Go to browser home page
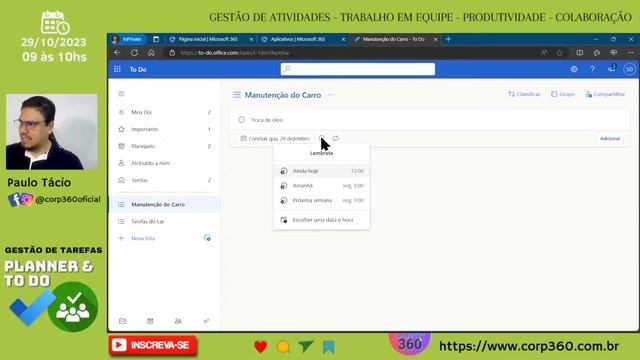Viewport: 640px width, 360px height. coord(151,53)
